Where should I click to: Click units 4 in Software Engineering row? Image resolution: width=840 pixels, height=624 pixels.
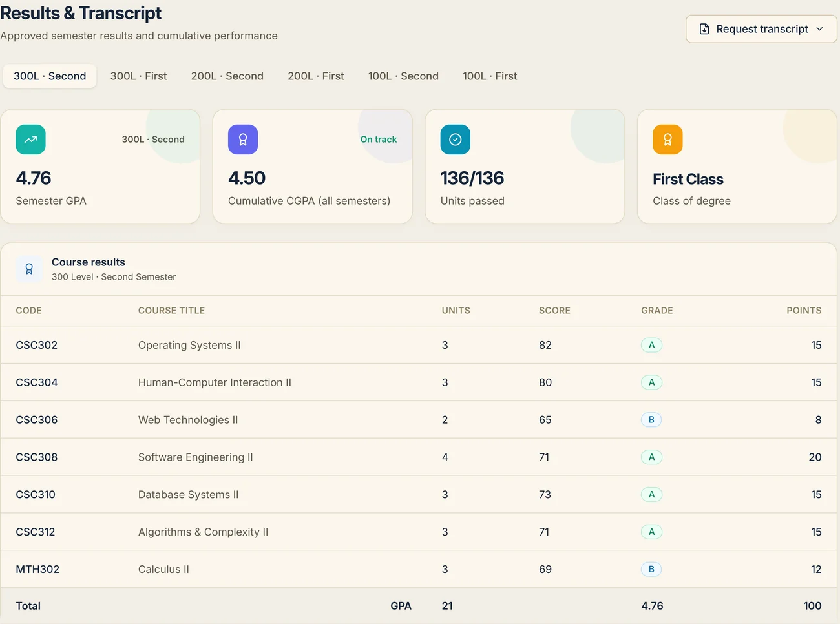tap(445, 457)
